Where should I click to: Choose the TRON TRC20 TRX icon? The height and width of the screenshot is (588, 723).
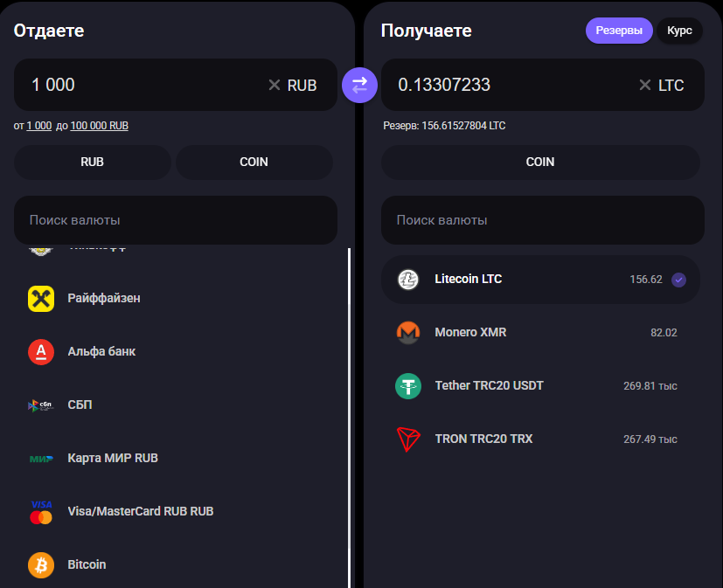point(408,439)
